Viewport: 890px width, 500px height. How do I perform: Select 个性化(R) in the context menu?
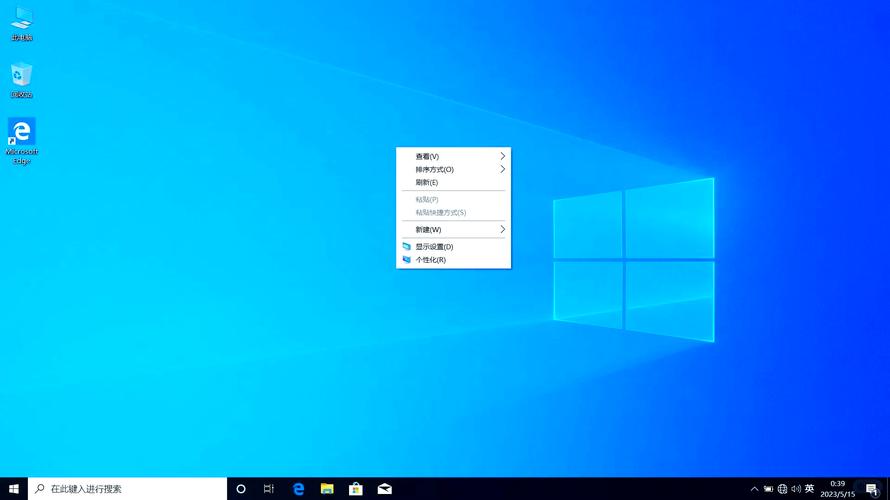[431, 259]
